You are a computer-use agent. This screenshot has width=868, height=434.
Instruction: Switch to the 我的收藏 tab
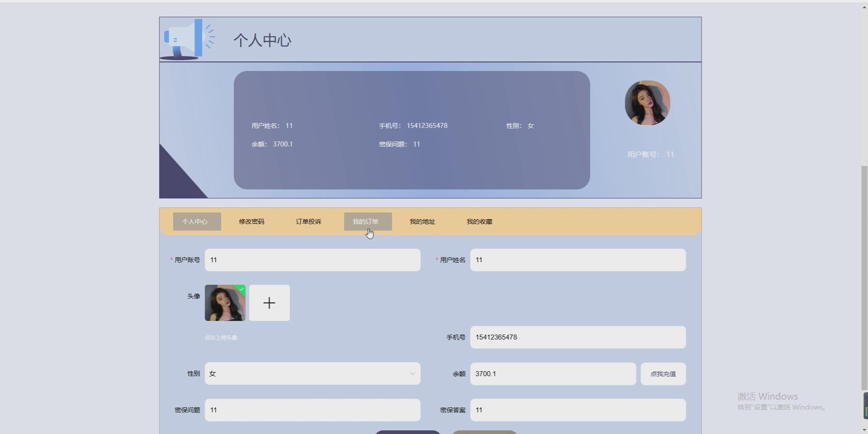click(479, 221)
